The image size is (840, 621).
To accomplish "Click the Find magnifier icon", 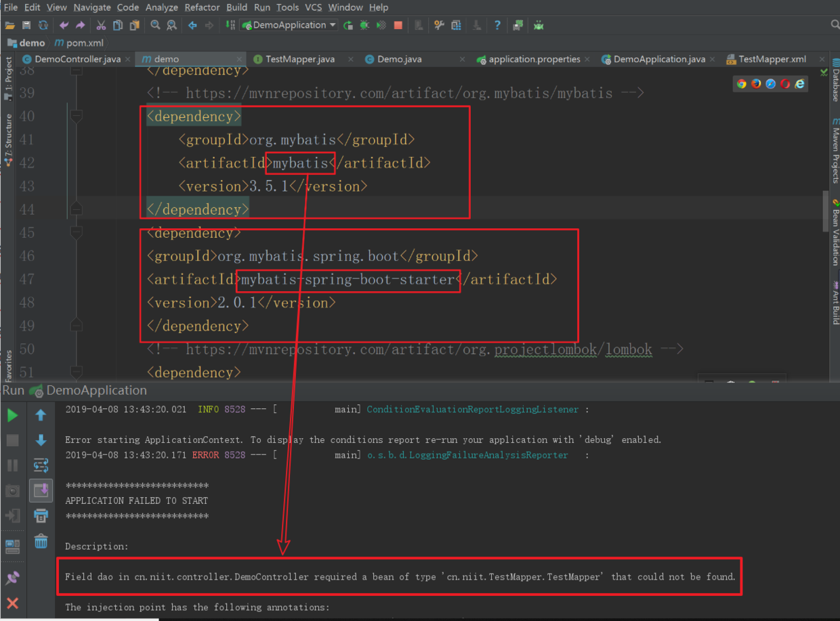I will click(x=155, y=26).
